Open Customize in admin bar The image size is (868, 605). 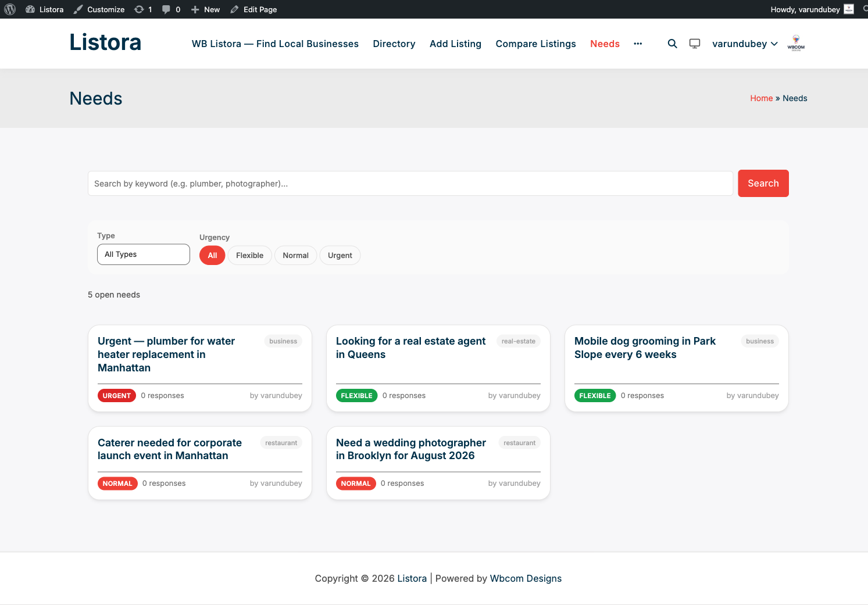point(99,9)
